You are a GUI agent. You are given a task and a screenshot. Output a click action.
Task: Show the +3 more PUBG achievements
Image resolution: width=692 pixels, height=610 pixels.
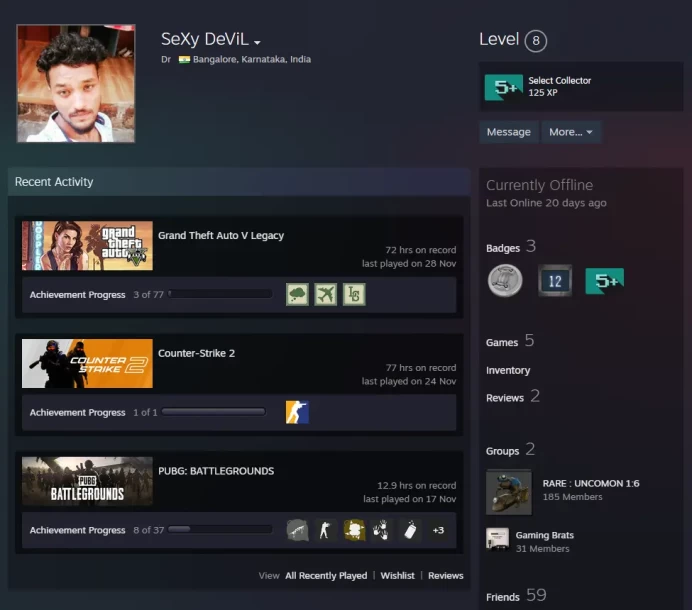click(x=438, y=530)
